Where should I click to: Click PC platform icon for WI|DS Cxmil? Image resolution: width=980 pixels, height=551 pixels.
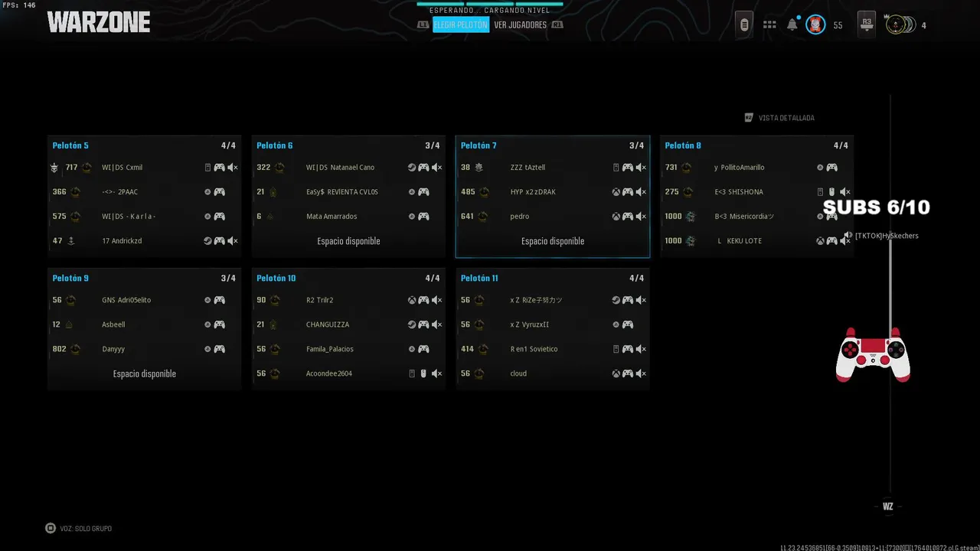(207, 168)
